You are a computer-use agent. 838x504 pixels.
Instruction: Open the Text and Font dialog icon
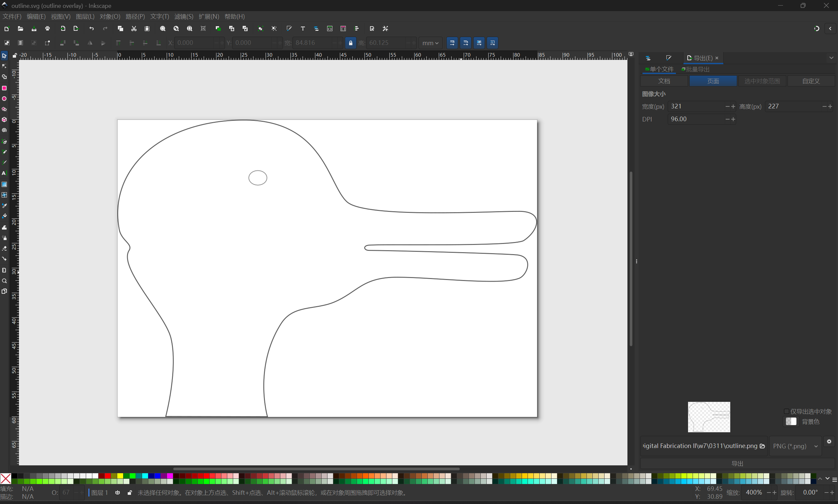[x=303, y=28]
